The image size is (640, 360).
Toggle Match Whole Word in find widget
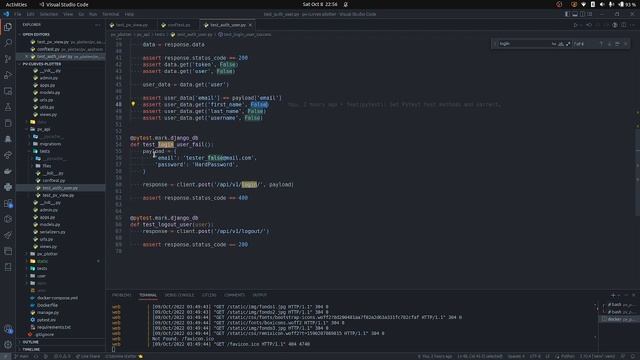click(561, 44)
